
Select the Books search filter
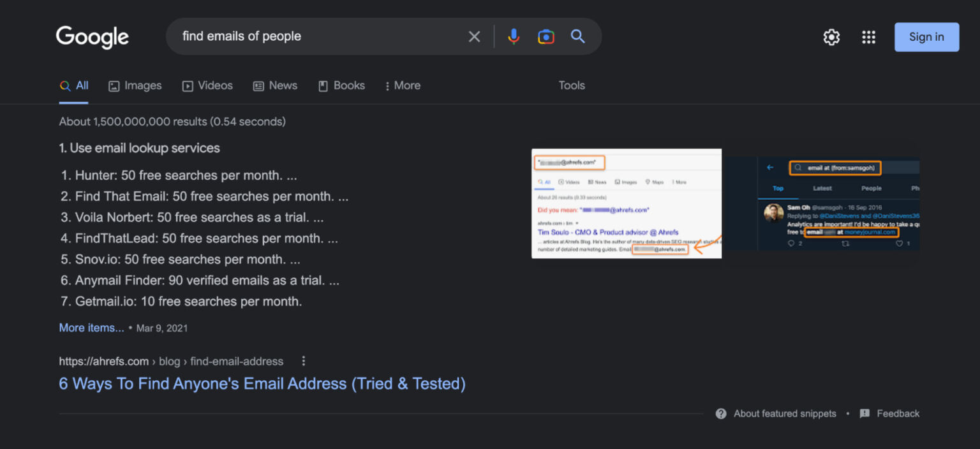click(x=341, y=85)
